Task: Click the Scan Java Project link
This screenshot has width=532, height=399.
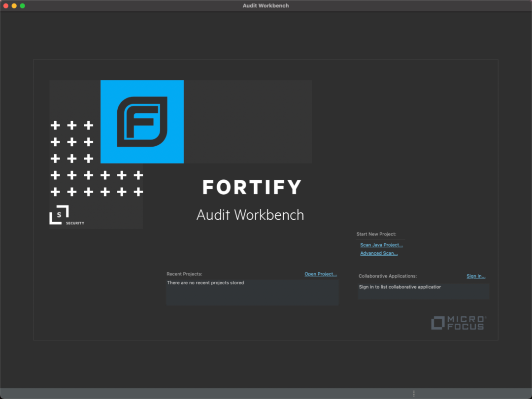Action: [381, 245]
